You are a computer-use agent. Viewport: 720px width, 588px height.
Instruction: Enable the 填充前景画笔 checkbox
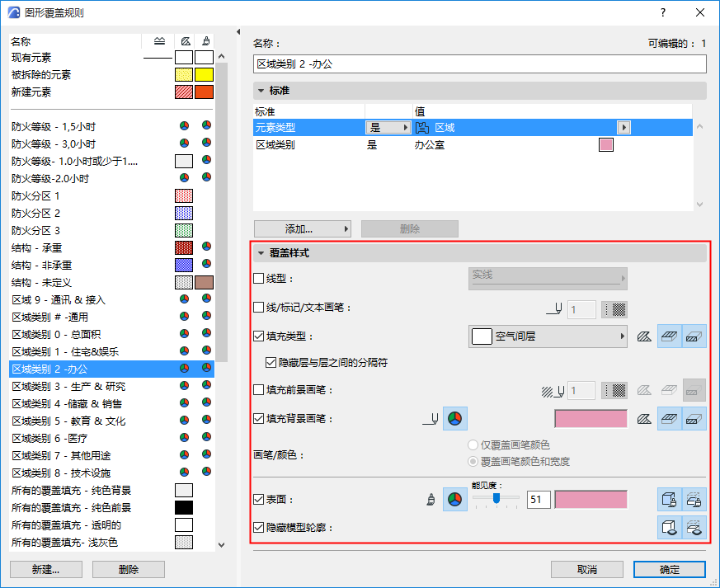pos(258,390)
